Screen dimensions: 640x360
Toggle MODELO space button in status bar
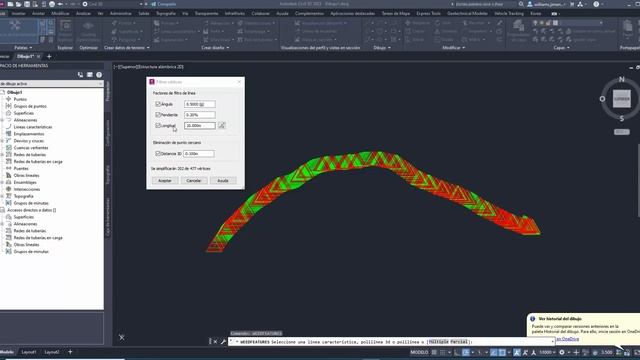(419, 352)
